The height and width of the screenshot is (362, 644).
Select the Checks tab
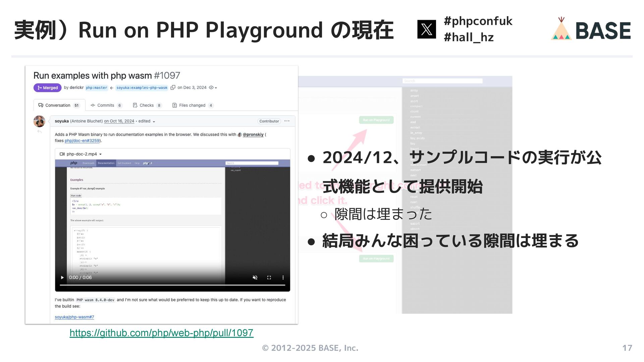pyautogui.click(x=147, y=105)
